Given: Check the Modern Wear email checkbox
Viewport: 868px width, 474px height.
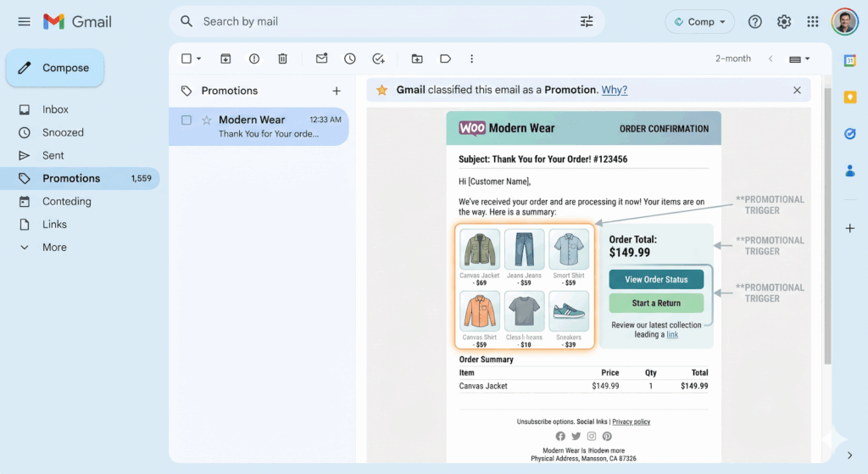Looking at the screenshot, I should pos(186,120).
